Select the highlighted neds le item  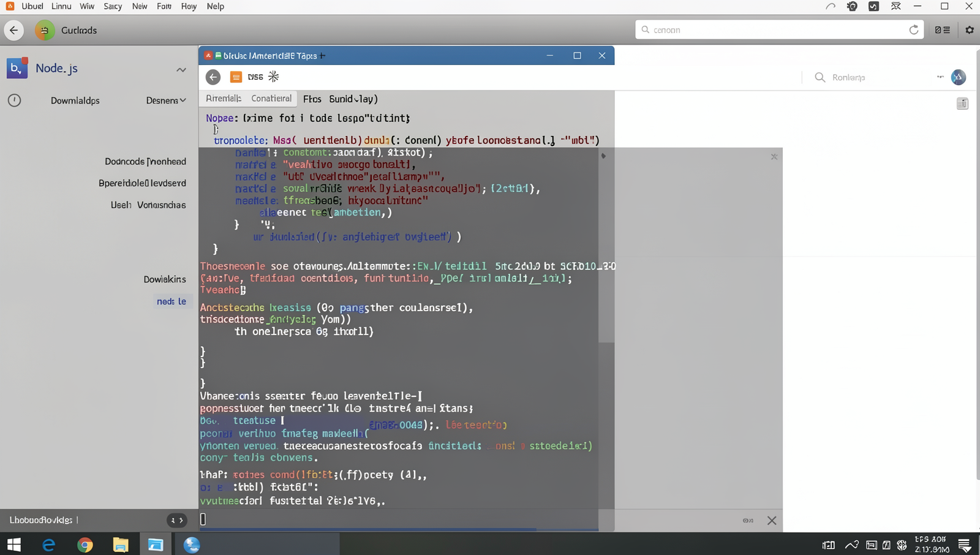[171, 301]
